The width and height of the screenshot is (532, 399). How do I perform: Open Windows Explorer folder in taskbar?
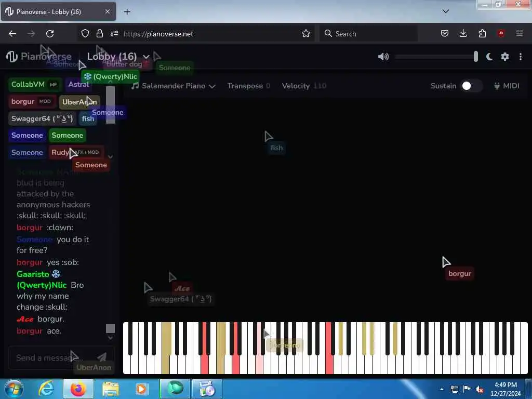(110, 389)
